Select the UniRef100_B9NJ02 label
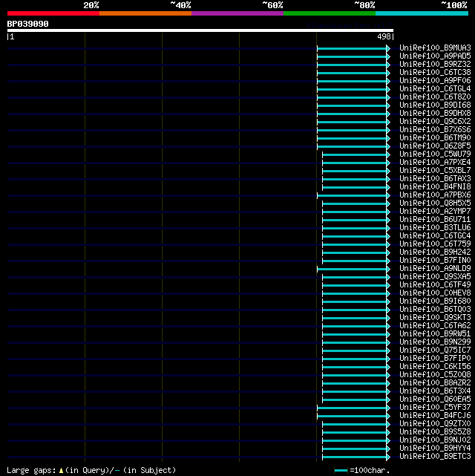This screenshot has width=475, height=476. (435, 440)
